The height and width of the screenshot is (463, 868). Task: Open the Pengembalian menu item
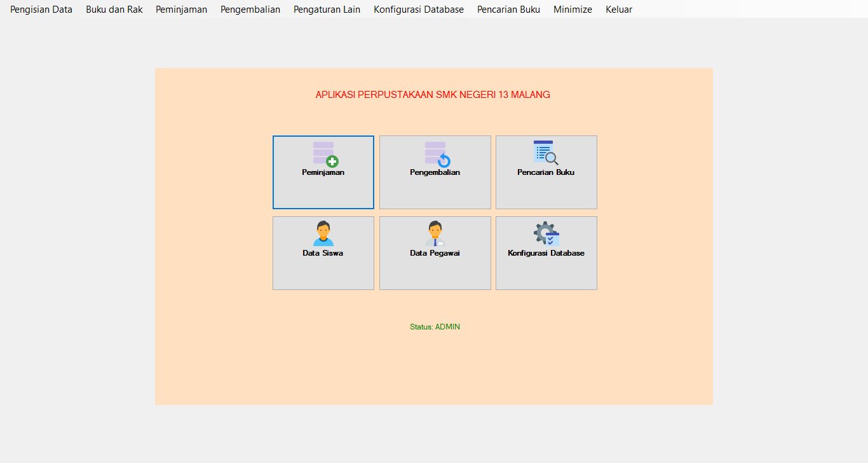(250, 9)
